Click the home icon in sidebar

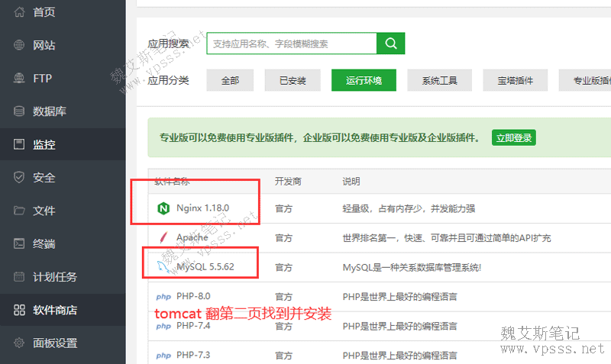pyautogui.click(x=19, y=12)
